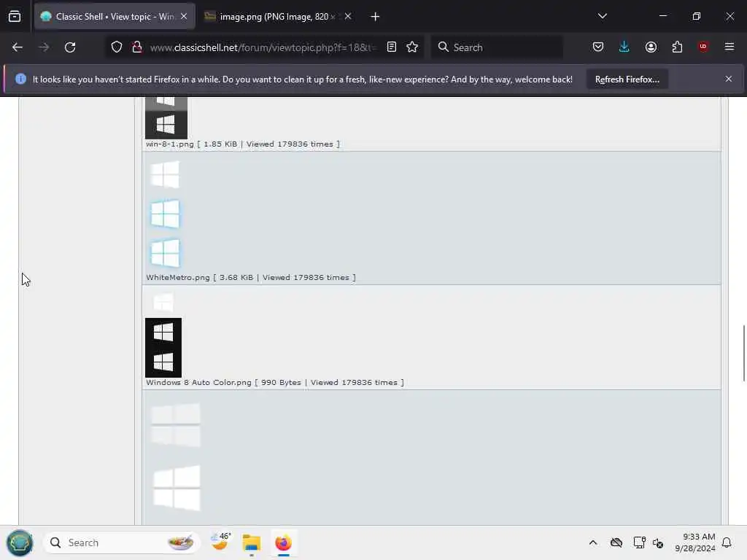Close the image.png tab
Viewport: 747px width, 560px height.
pos(348,17)
